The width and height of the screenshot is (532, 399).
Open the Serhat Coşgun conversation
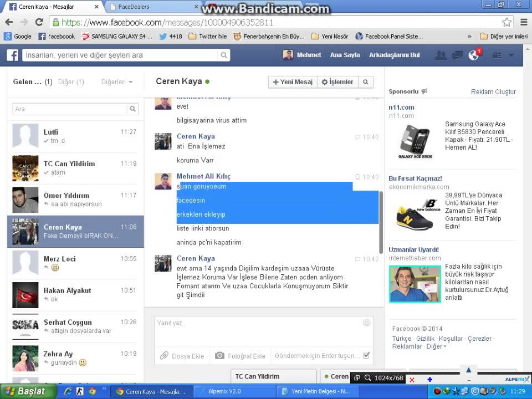pos(75,326)
